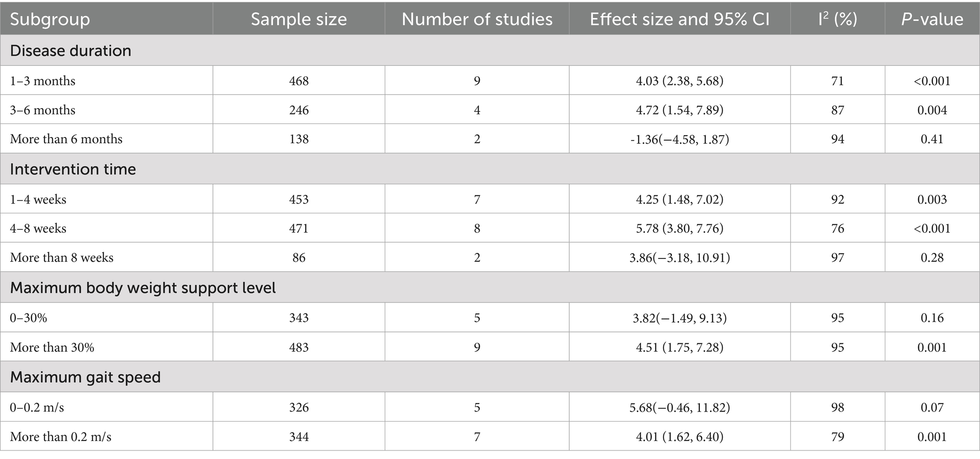This screenshot has height=459, width=980.
Task: Select the P-value cell showing 0.07
Action: click(932, 407)
